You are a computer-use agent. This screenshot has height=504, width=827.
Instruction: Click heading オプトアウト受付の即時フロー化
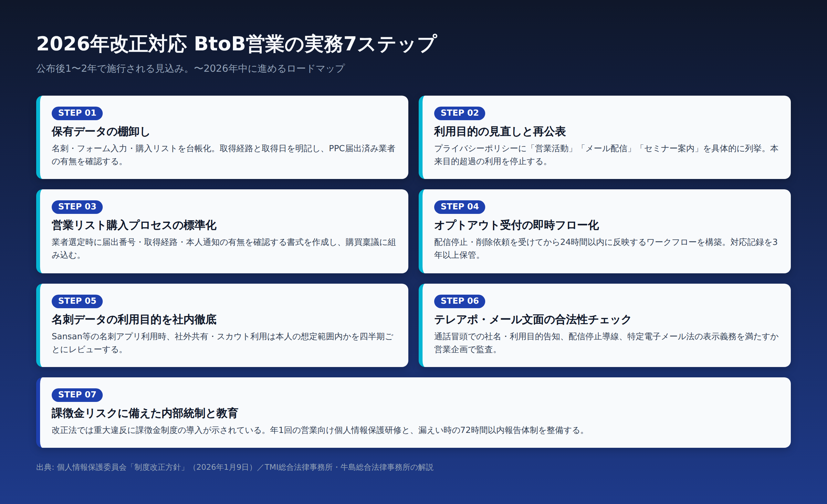click(516, 225)
